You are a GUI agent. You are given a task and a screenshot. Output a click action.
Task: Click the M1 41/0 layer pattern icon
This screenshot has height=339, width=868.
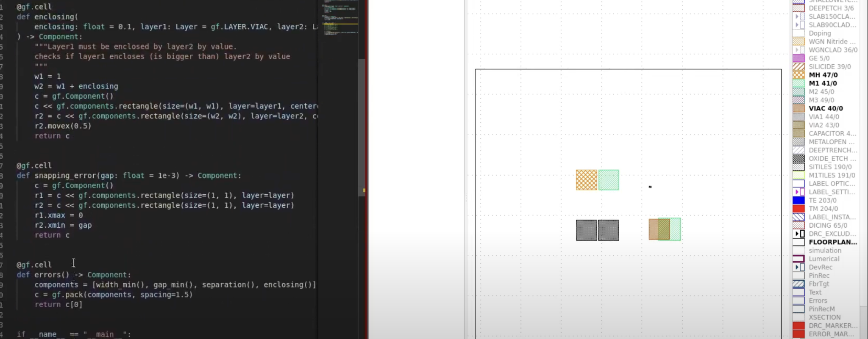point(798,83)
